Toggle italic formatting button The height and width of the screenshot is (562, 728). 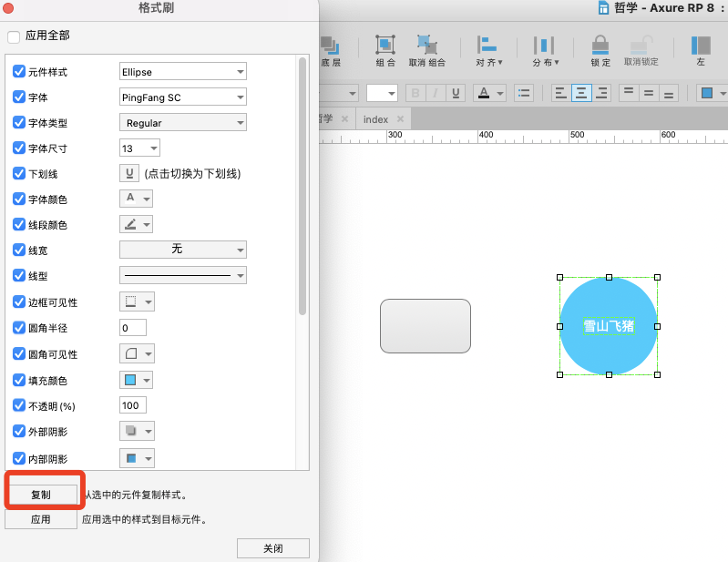[436, 93]
